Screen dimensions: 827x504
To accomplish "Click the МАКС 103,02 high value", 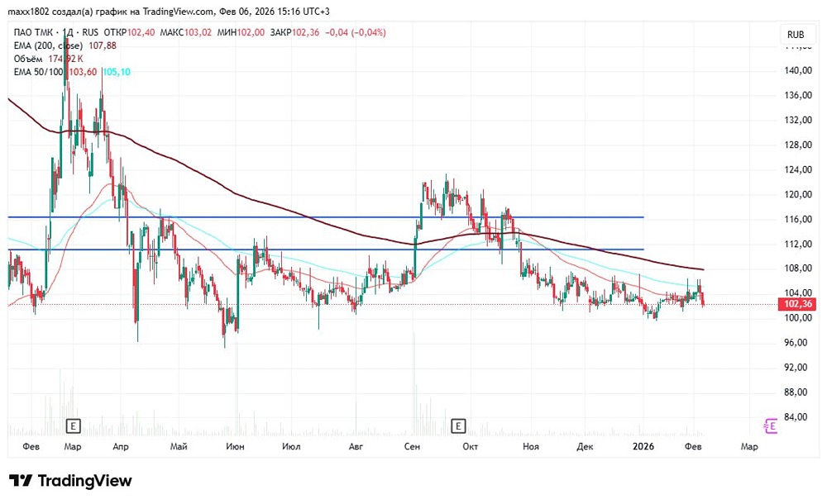I will coord(185,32).
